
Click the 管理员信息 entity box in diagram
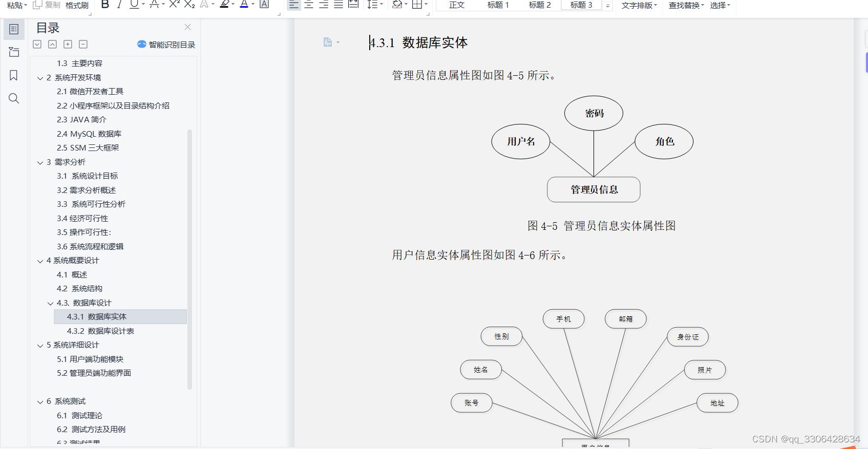click(594, 189)
